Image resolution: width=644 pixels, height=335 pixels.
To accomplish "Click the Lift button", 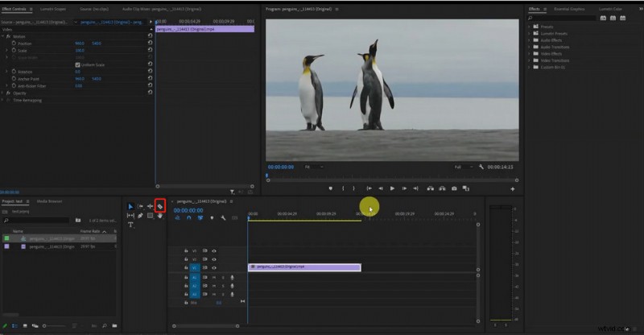I will [430, 188].
